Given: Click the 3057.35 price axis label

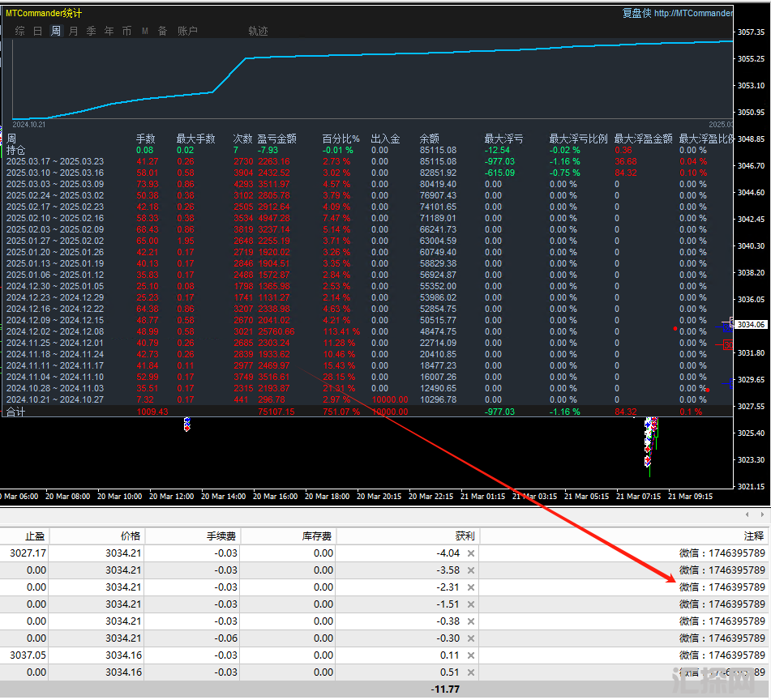Looking at the screenshot, I should (x=751, y=32).
